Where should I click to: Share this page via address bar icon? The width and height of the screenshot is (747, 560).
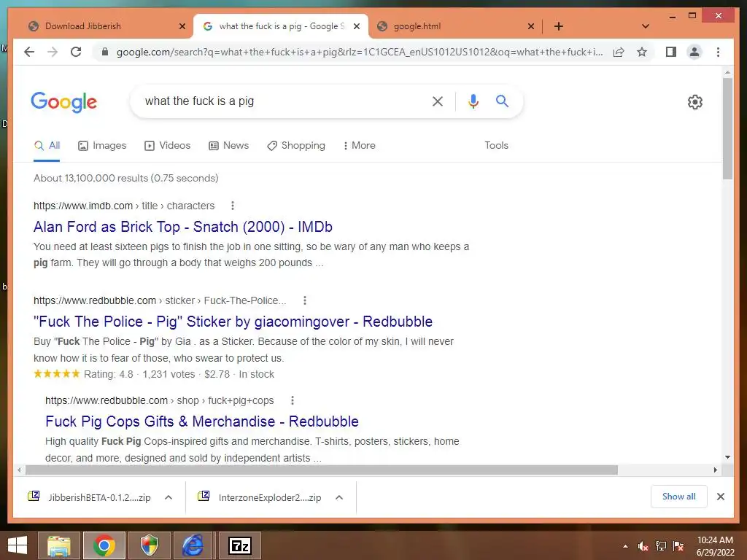coord(619,52)
